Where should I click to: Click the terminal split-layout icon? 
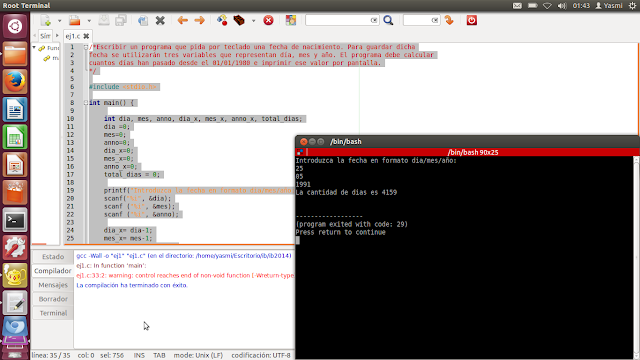point(300,152)
